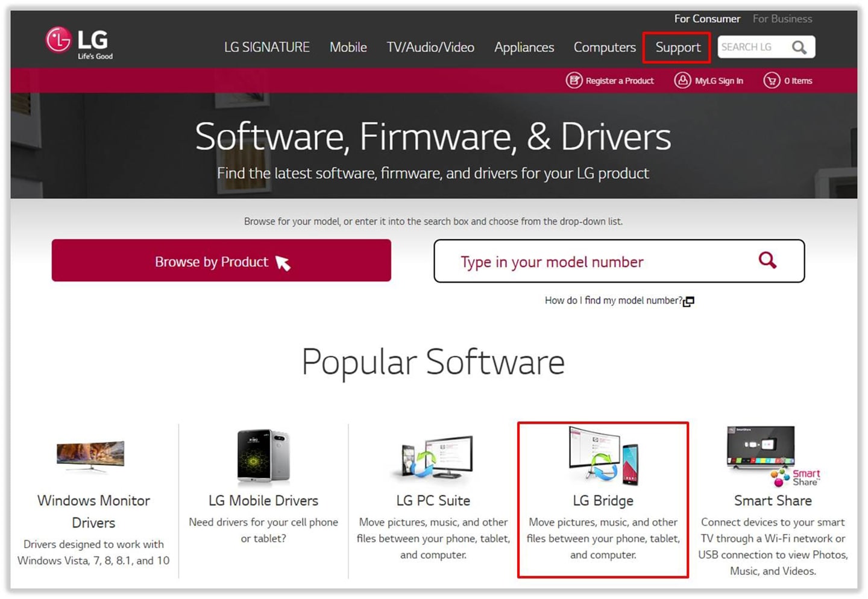Click the LG Bridge product image
The height and width of the screenshot is (599, 868).
click(x=603, y=455)
